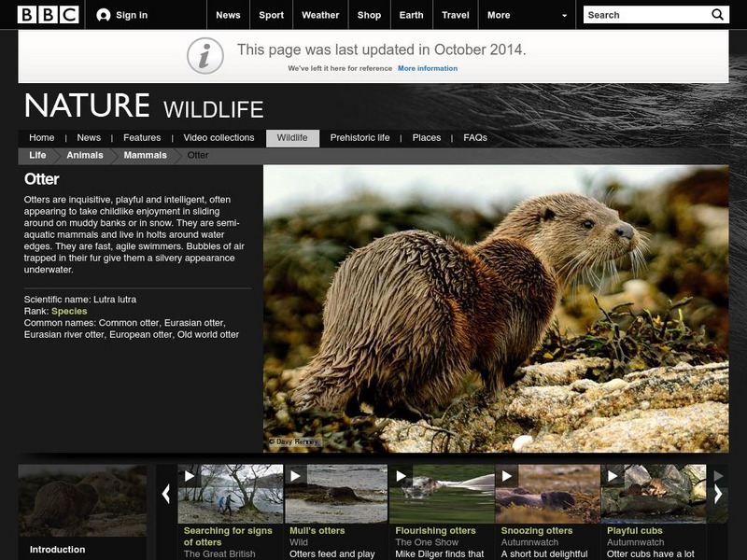The image size is (747, 560).
Task: Select Weather in top navigation
Action: tap(320, 15)
